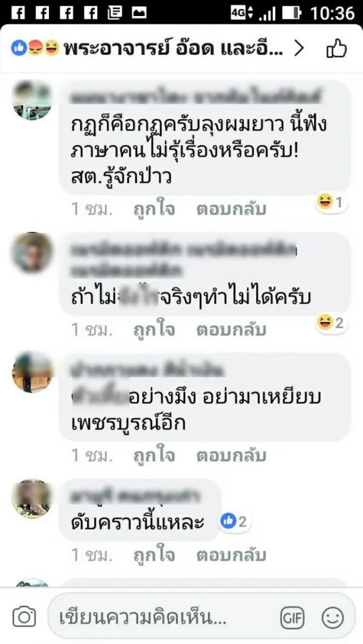The image size is (363, 644).
Task: Open the GIF picker
Action: tap(292, 617)
